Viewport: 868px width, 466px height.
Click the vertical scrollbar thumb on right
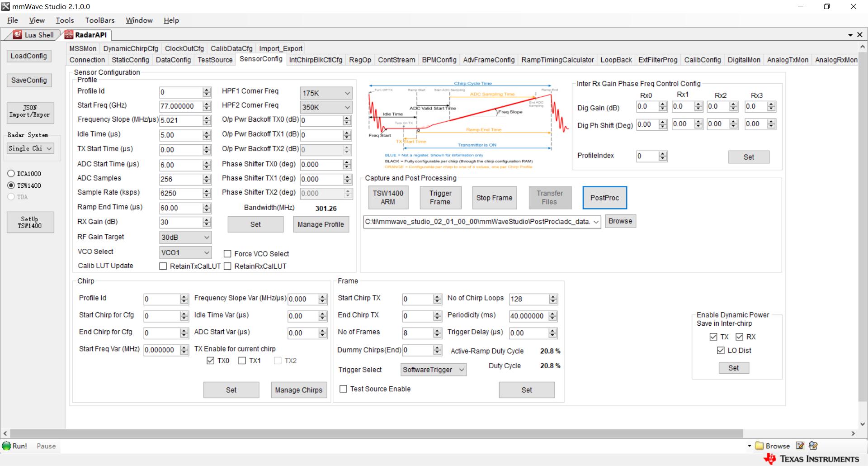[863, 226]
